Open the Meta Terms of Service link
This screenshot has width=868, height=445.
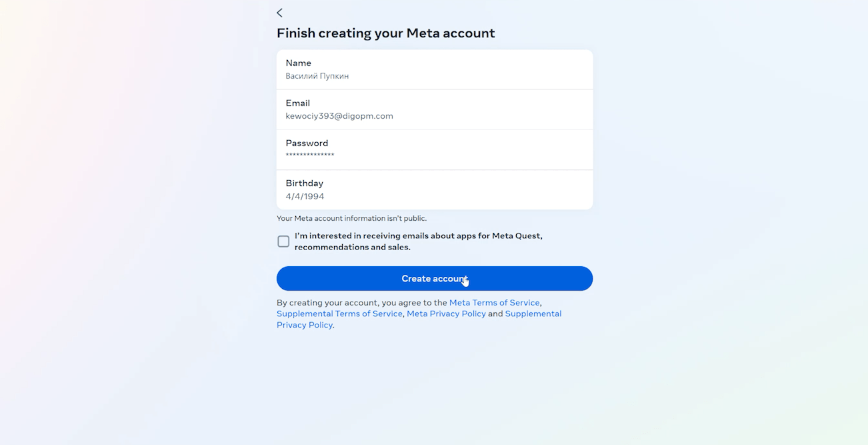494,303
